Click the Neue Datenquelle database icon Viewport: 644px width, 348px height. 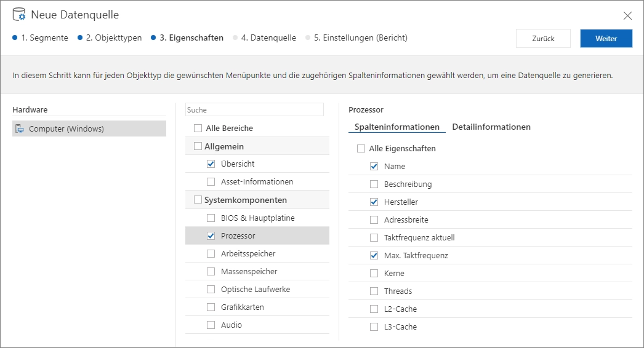click(x=19, y=14)
